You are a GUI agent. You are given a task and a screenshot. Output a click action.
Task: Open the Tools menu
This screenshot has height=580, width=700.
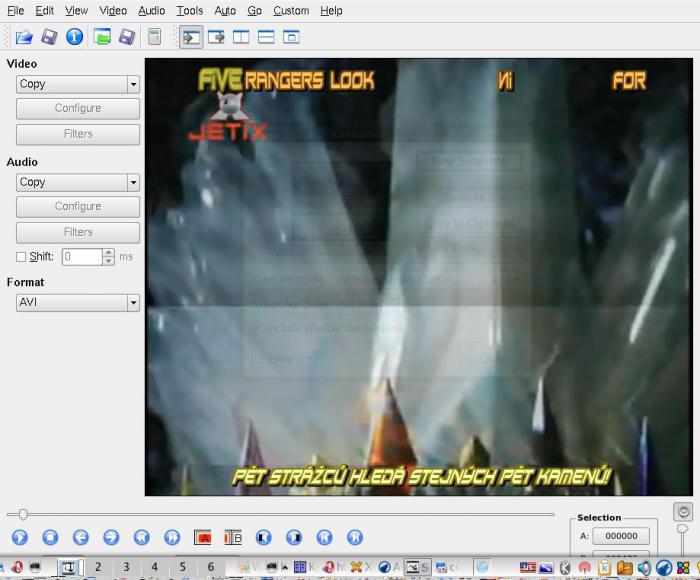190,11
